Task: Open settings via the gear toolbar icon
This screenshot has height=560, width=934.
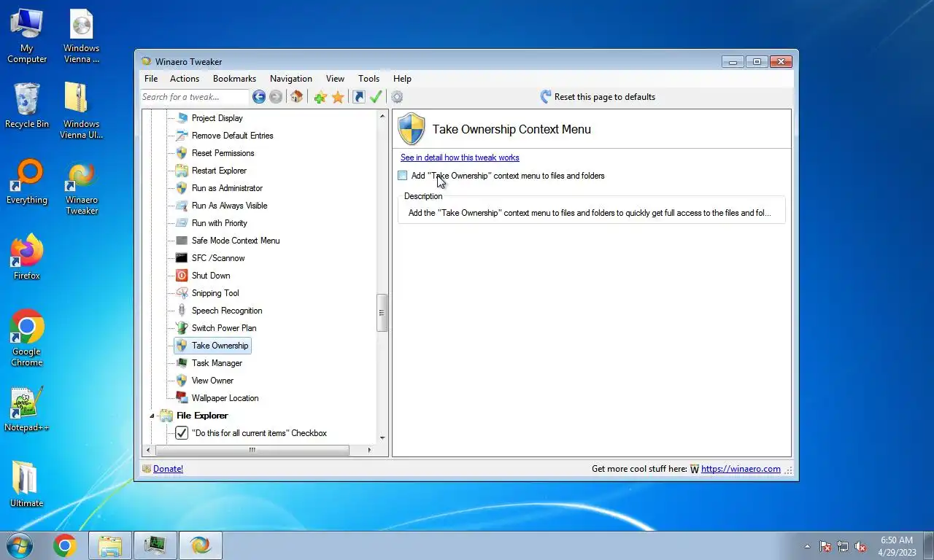Action: [397, 97]
